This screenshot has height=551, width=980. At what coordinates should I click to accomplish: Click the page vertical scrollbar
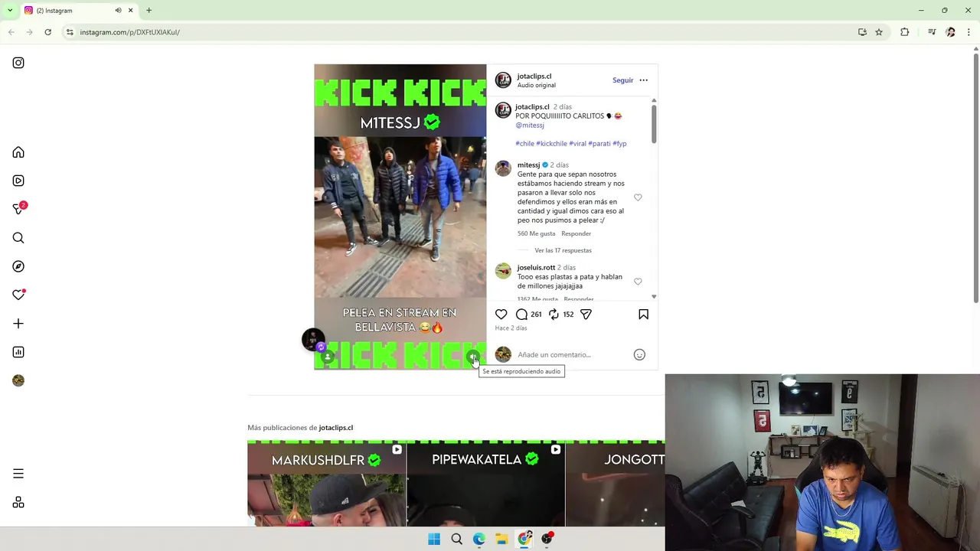pos(975,176)
